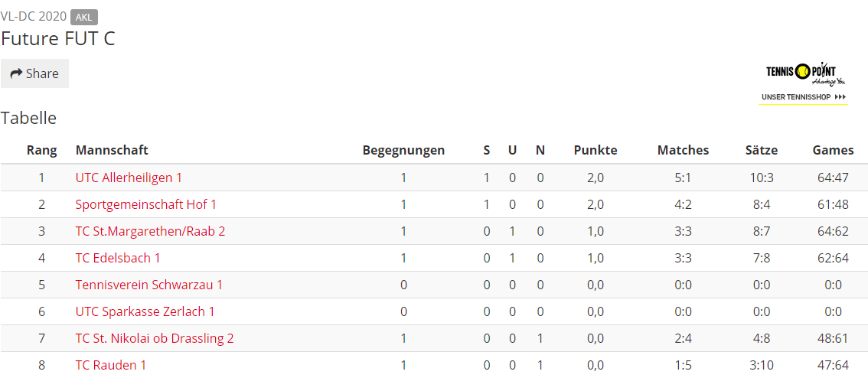Open UTC Sparkasse Zerlach 1 team link
This screenshot has width=868, height=391.
click(x=145, y=311)
